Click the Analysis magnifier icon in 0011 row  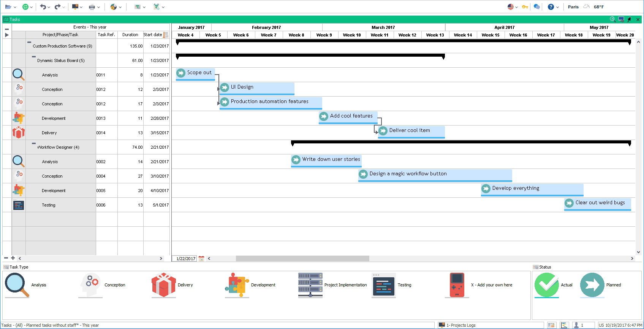(19, 75)
